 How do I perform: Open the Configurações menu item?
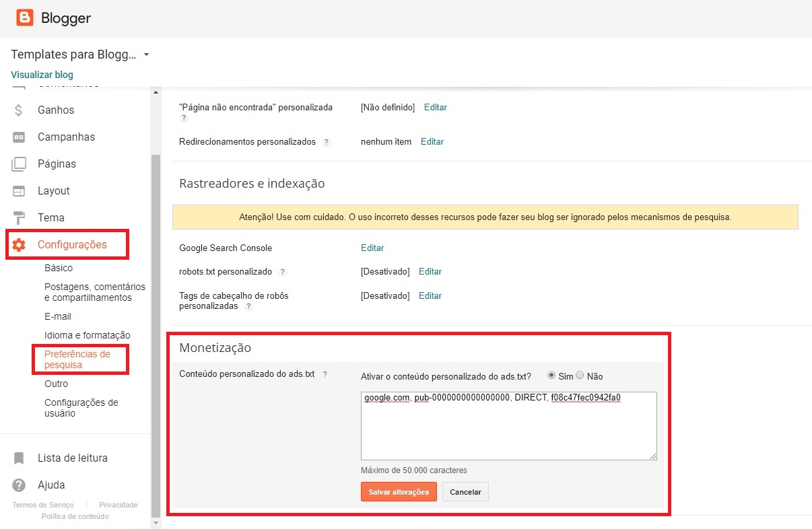[72, 244]
